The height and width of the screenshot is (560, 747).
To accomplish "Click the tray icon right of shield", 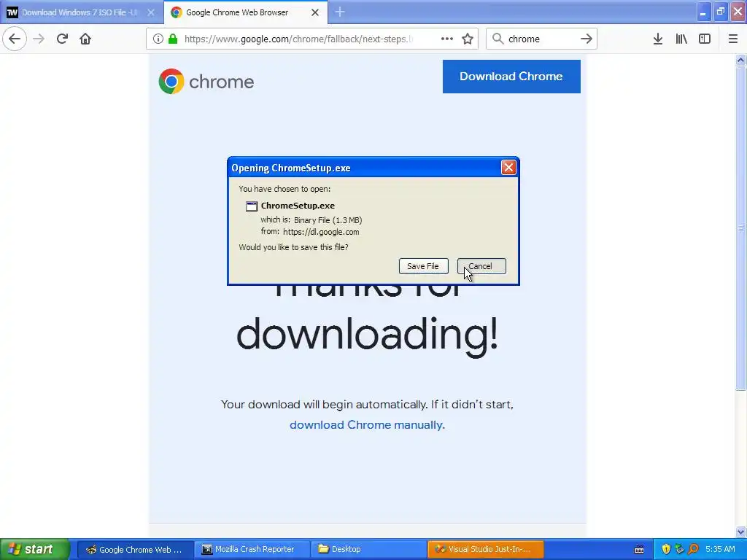I will [x=679, y=549].
